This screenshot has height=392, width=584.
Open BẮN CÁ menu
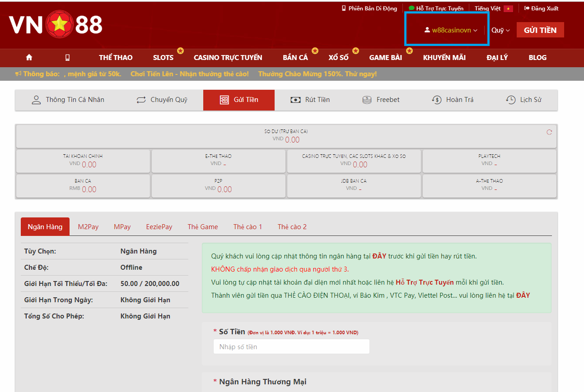[295, 57]
